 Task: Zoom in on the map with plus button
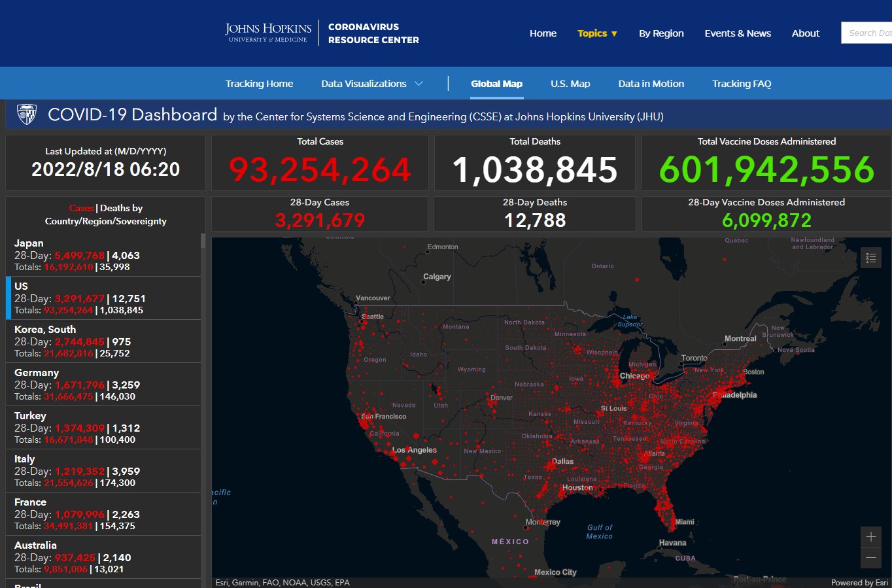870,537
